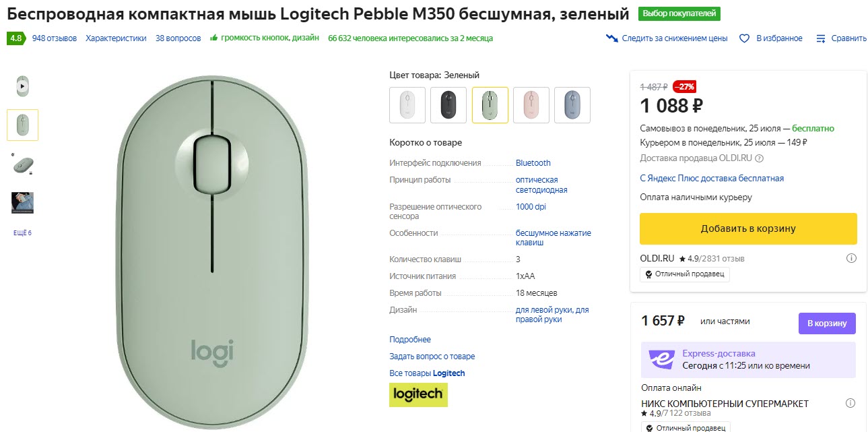This screenshot has width=868, height=432.
Task: Open Задать вопрос о товаре link
Action: click(x=432, y=356)
